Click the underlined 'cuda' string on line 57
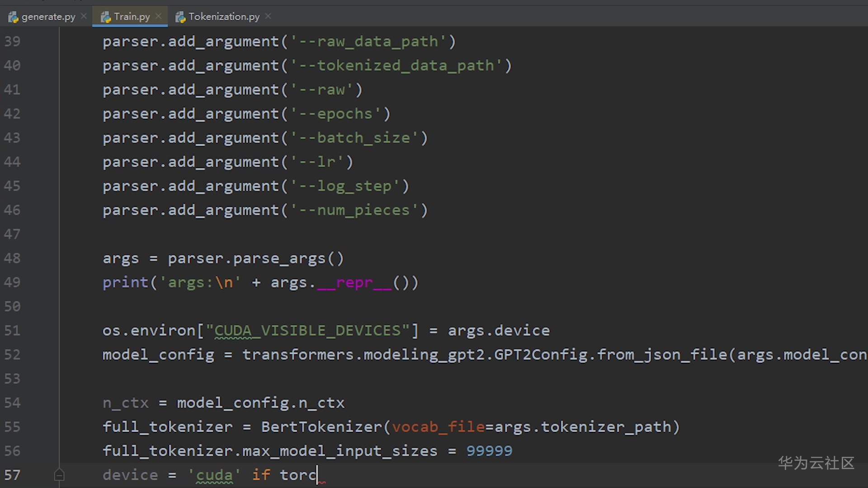The height and width of the screenshot is (488, 868). (214, 475)
